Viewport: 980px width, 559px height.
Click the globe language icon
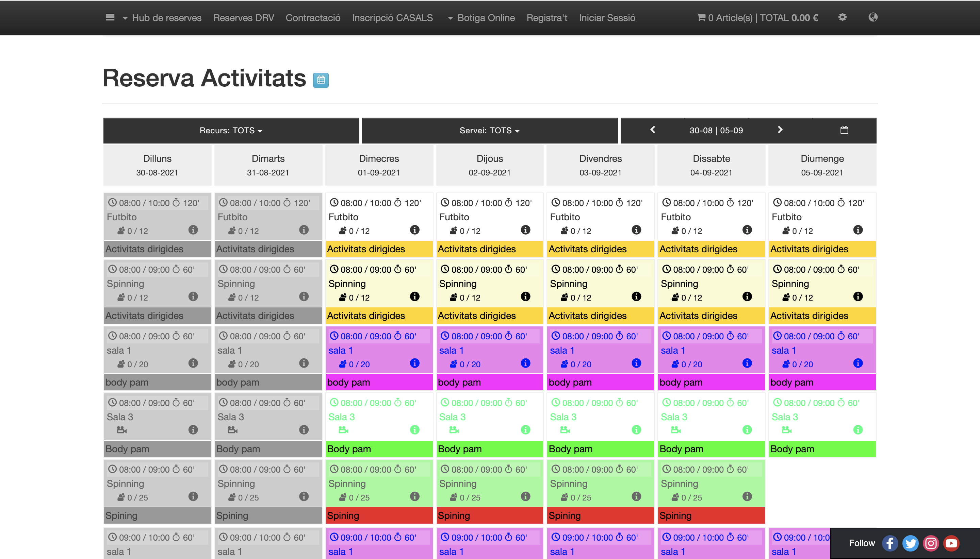(872, 17)
